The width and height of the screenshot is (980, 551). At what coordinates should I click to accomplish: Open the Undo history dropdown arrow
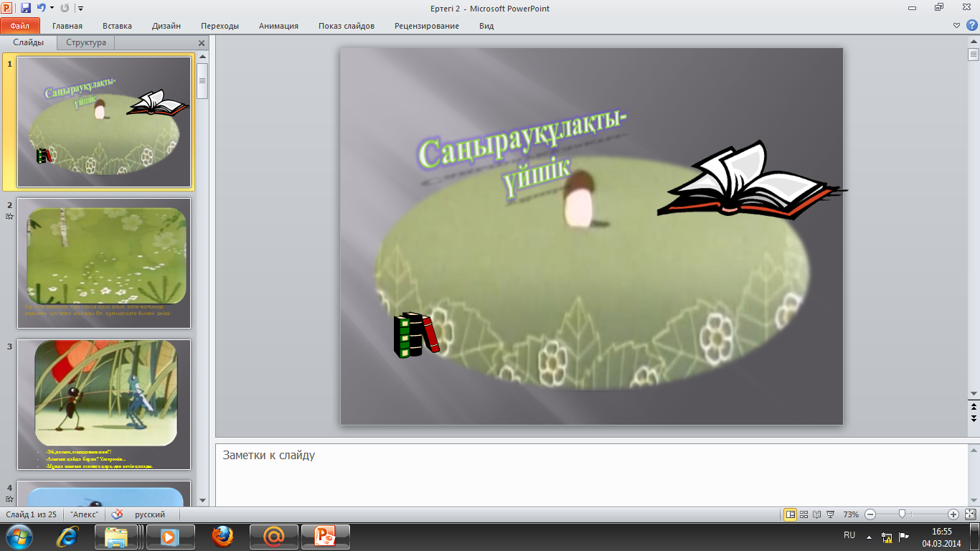[x=52, y=9]
